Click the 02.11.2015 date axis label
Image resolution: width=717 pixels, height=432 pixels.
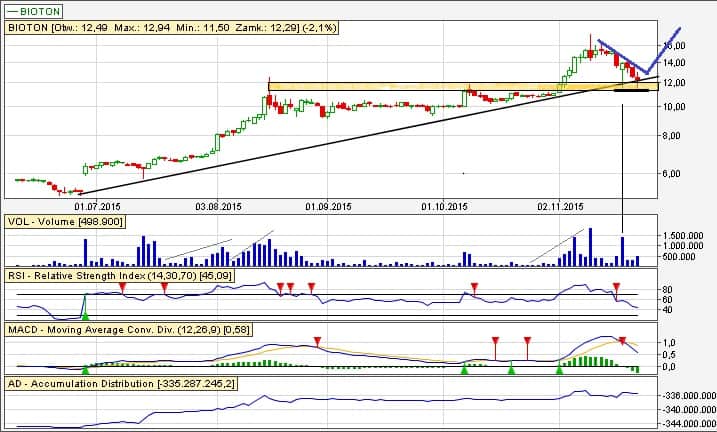pyautogui.click(x=559, y=206)
